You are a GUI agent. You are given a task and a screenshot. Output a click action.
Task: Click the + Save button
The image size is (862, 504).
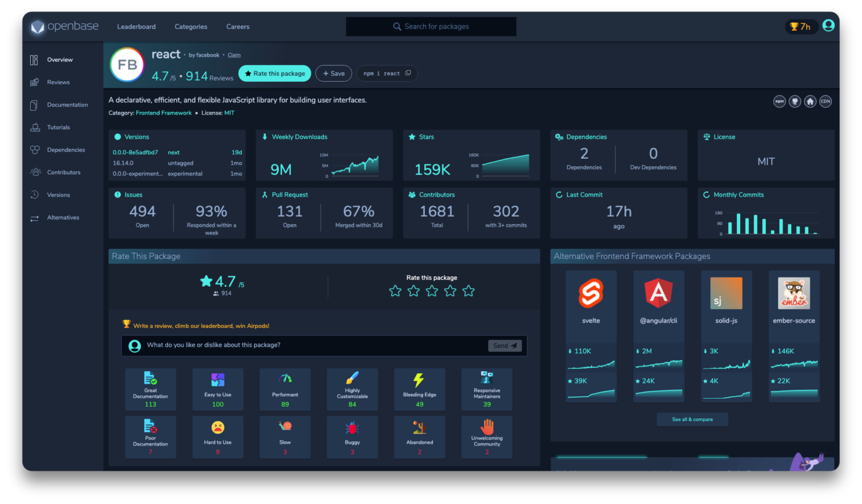point(334,73)
